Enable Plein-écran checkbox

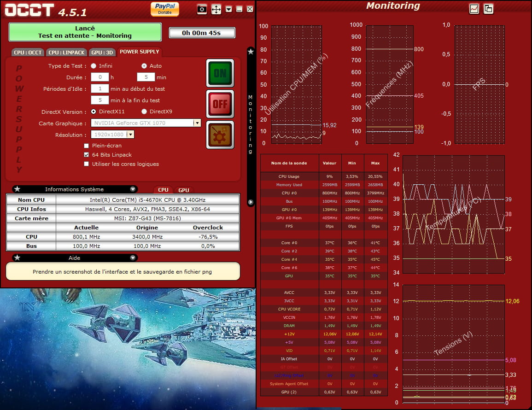point(87,146)
